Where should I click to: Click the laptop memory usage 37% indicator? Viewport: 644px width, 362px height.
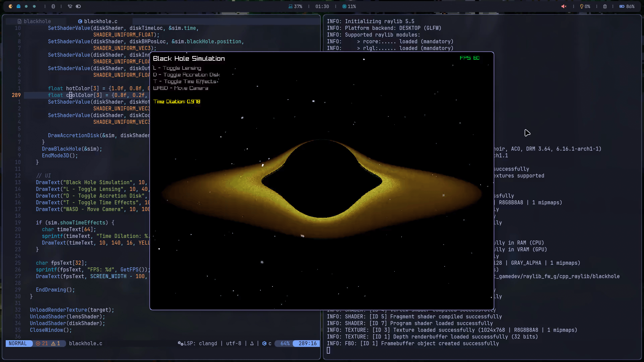pos(295,6)
